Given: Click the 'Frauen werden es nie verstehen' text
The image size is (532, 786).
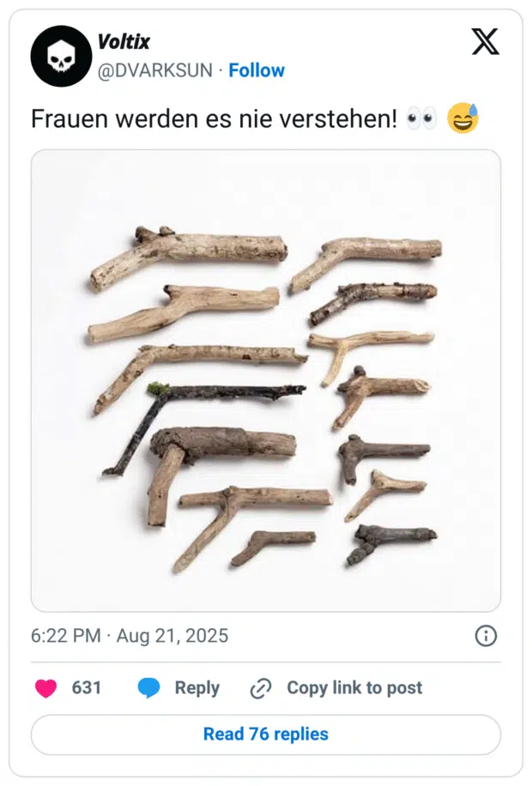Looking at the screenshot, I should (x=214, y=119).
